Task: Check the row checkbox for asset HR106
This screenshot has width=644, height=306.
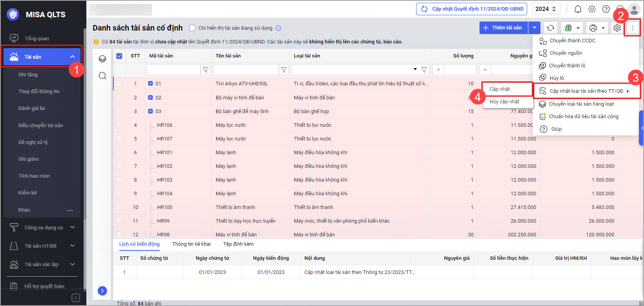Action: click(x=119, y=125)
